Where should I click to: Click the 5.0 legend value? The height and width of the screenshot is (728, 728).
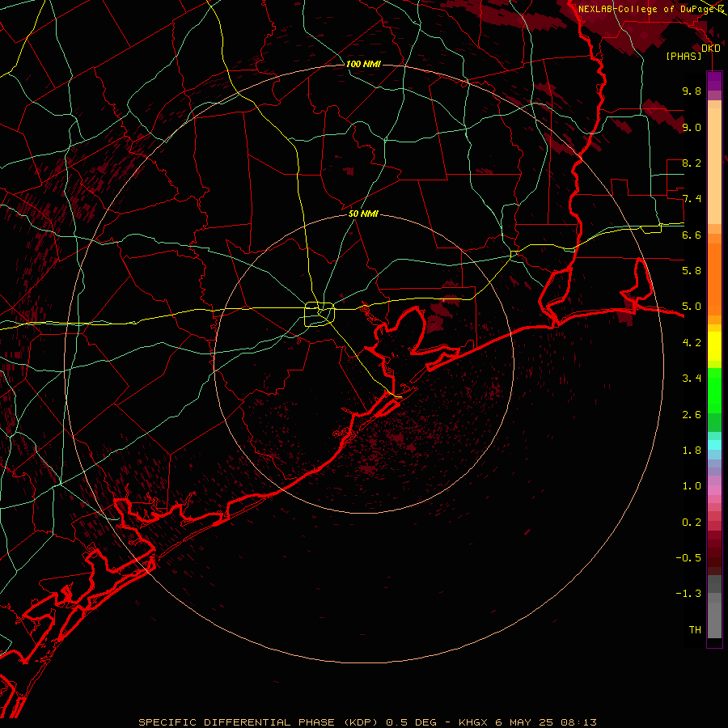coord(692,307)
